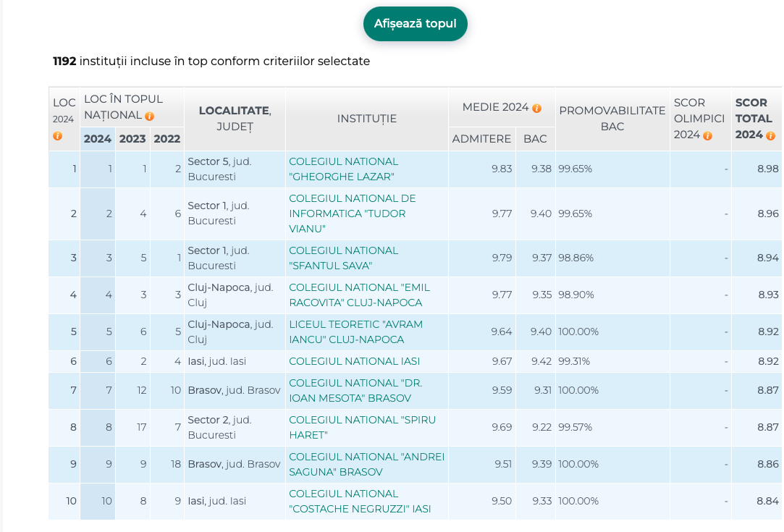Open Colegiul National "Gheorghe Lazar" link
784x532 pixels.
click(x=344, y=169)
